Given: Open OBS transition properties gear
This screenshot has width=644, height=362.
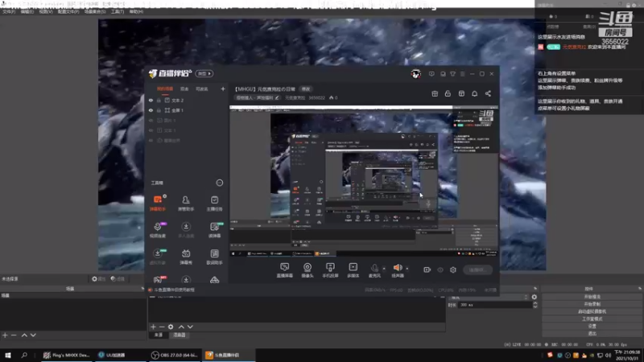Looking at the screenshot, I should tap(535, 297).
